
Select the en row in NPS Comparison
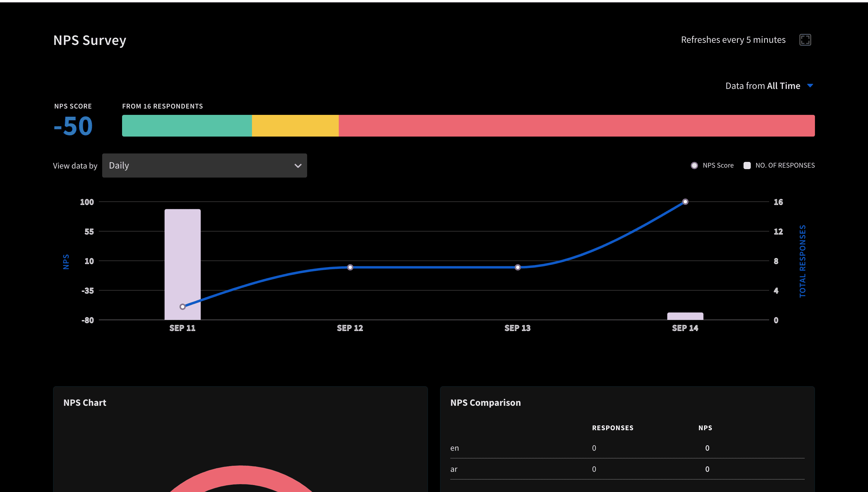(454, 448)
